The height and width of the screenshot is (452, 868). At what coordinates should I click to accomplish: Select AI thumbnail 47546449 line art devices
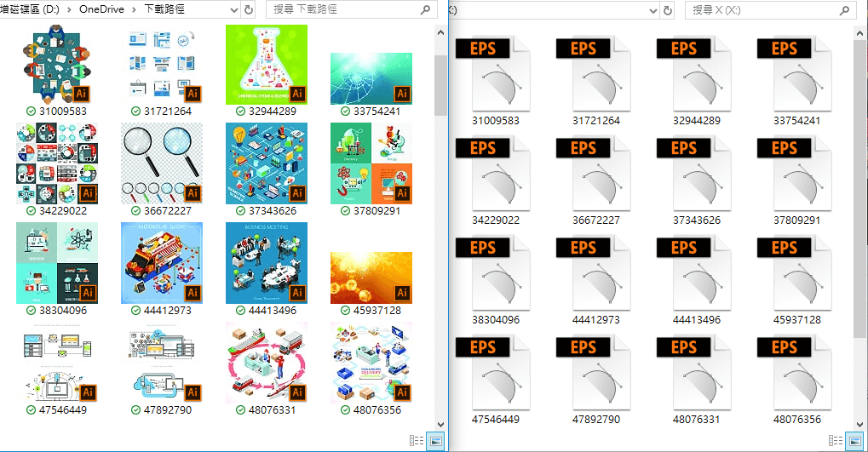pos(57,363)
